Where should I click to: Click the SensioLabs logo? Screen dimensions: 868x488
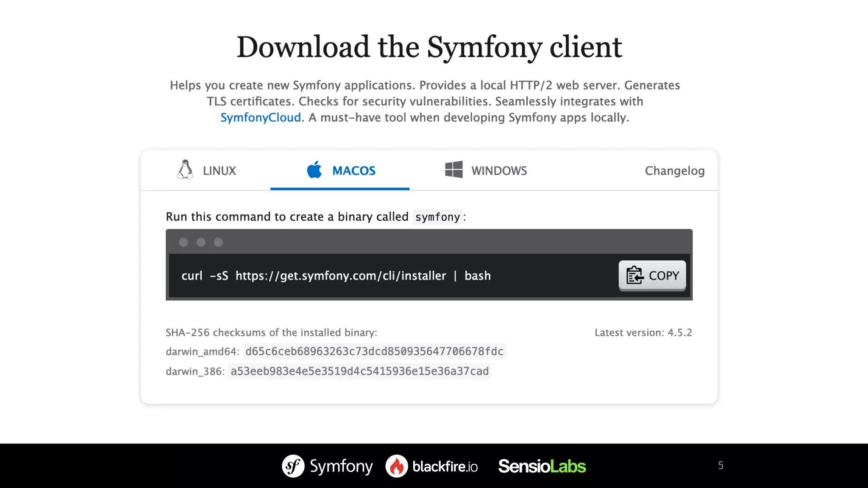coord(542,466)
